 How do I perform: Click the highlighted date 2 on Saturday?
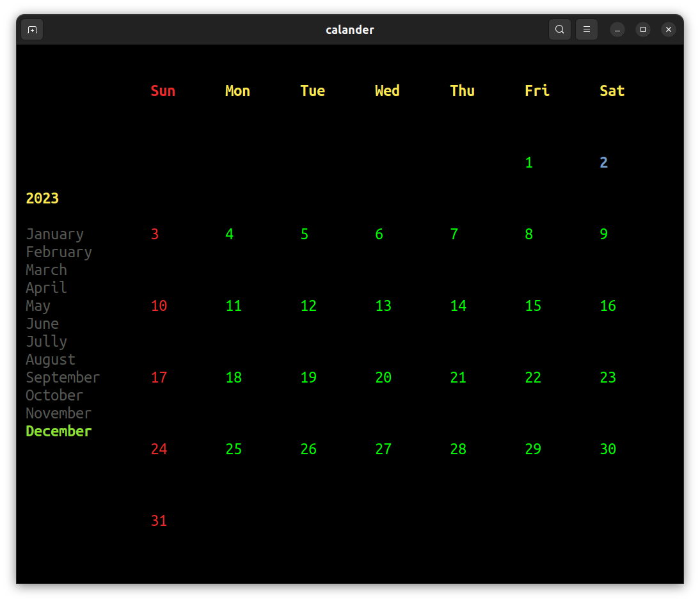[603, 162]
